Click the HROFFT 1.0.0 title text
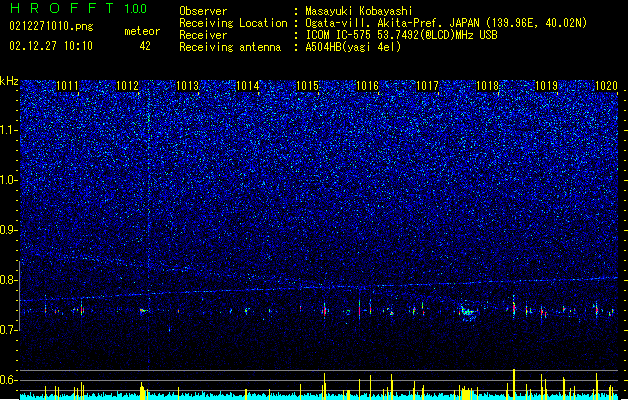 pos(78,8)
